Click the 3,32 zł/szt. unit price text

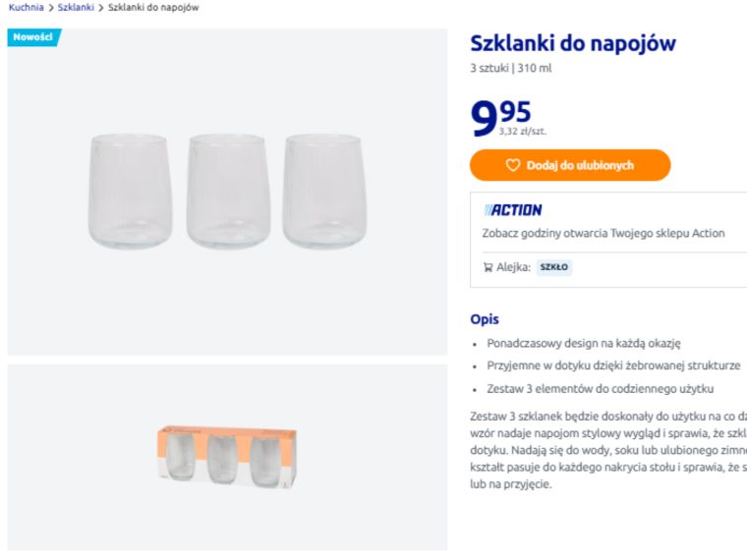coord(523,131)
